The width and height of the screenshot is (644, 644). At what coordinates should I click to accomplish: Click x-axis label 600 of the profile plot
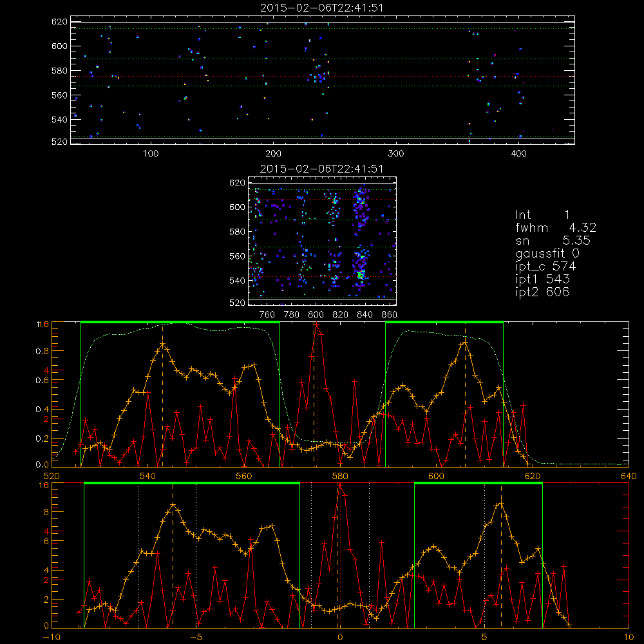coord(436,477)
